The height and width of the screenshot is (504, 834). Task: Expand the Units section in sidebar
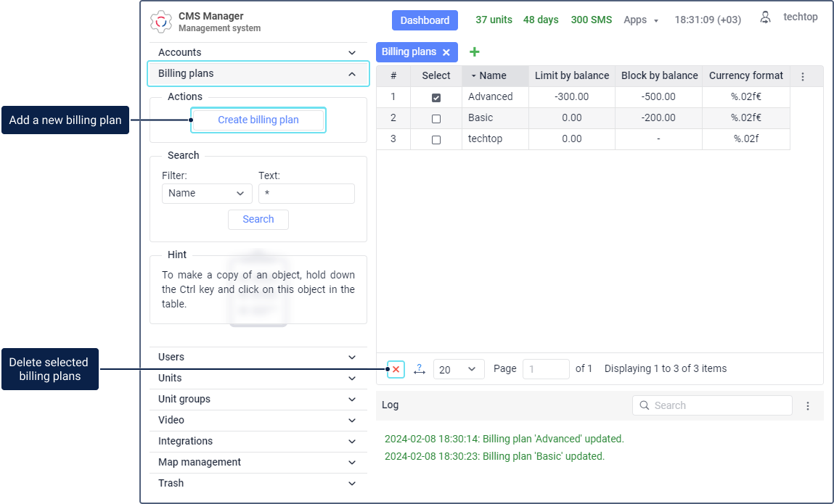[258, 378]
